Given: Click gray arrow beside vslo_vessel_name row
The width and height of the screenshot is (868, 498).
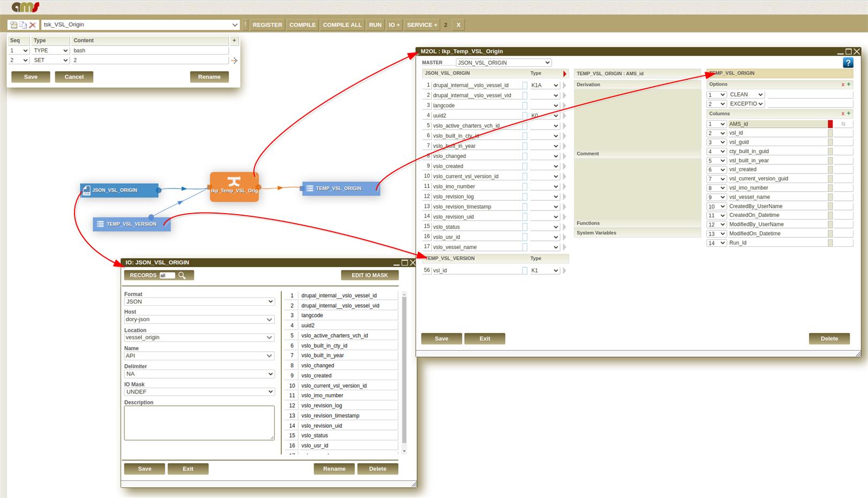Looking at the screenshot, I should pos(565,247).
